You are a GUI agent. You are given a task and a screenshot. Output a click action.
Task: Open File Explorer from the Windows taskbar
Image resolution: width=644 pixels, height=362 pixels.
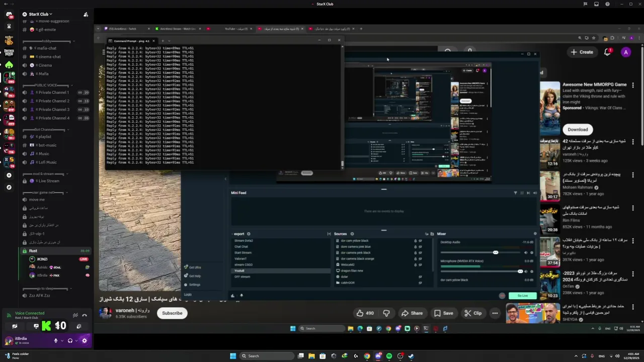311,356
